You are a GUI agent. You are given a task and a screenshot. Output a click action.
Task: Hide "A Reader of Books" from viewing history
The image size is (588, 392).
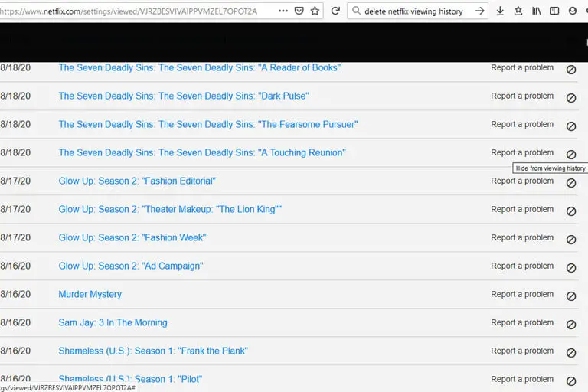570,70
